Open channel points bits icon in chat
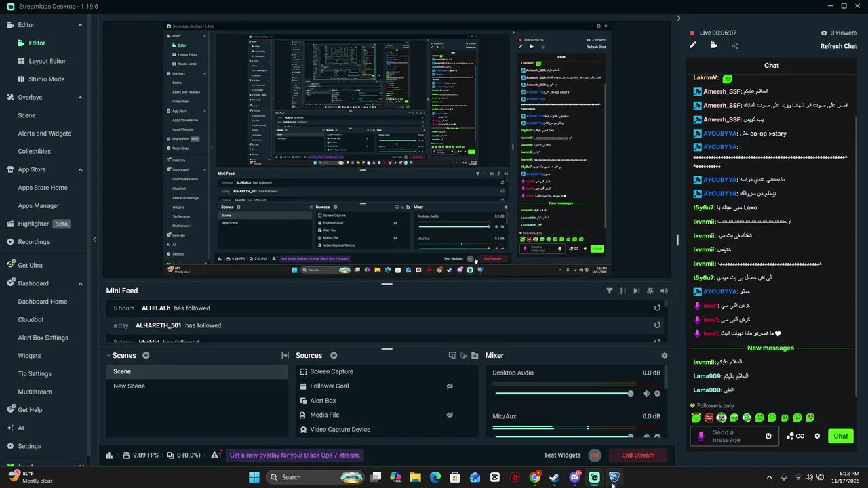This screenshot has height=488, width=868. point(795,436)
